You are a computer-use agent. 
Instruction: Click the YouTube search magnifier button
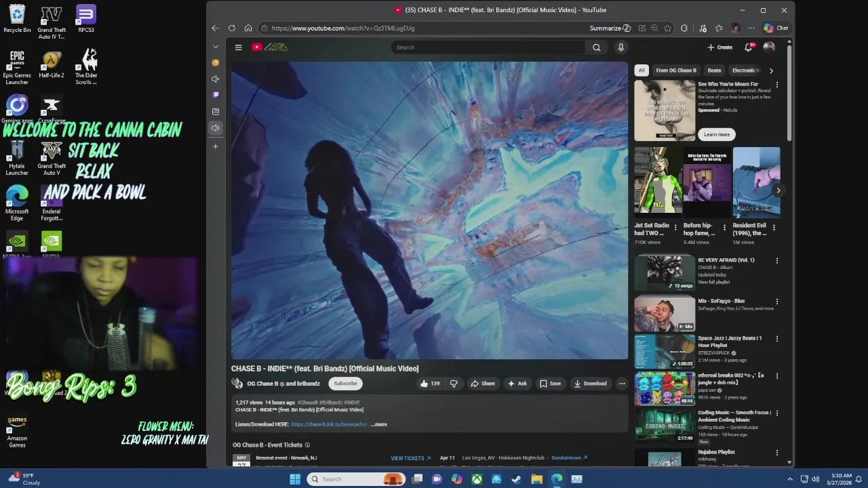pos(596,47)
